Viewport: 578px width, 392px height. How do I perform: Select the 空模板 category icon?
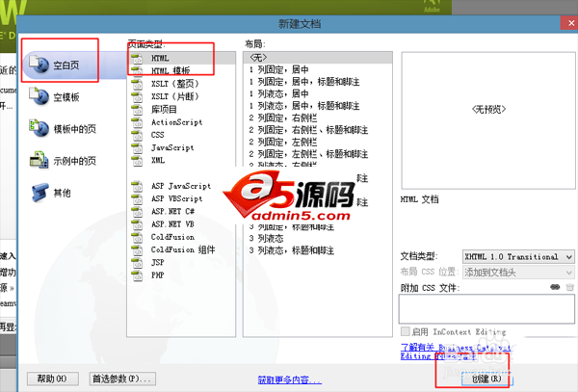pos(39,96)
